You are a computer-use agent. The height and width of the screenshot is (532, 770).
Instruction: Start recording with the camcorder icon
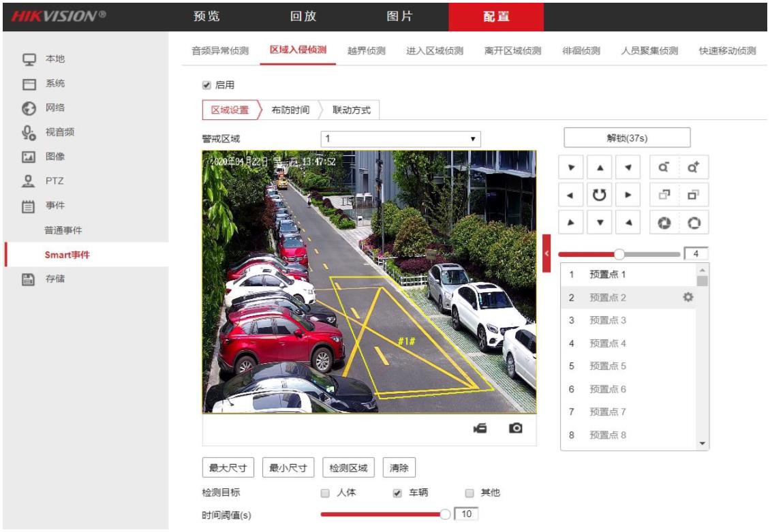(480, 428)
